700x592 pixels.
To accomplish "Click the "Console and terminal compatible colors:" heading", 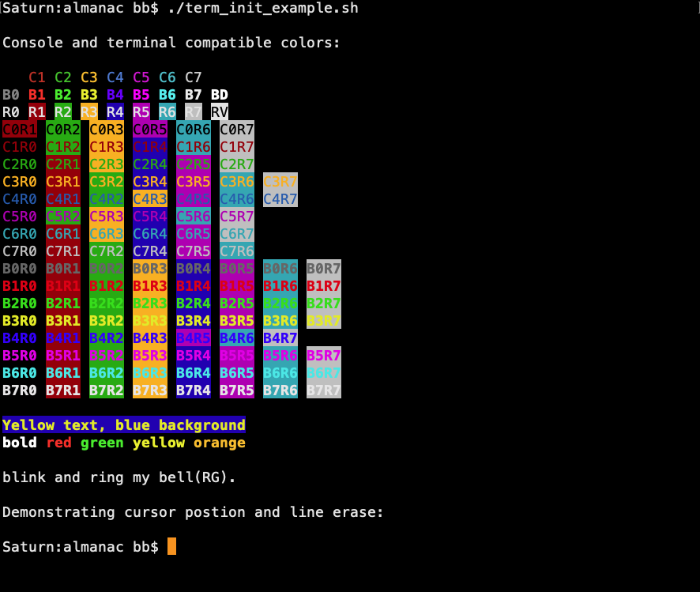I will click(x=171, y=43).
